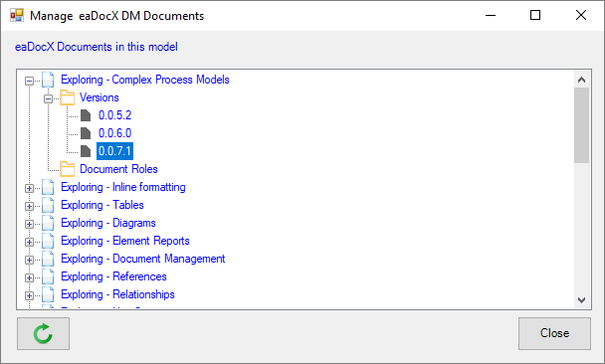Select version 0.0.6.0 label
Viewport: 605px width, 364px height.
tap(115, 133)
